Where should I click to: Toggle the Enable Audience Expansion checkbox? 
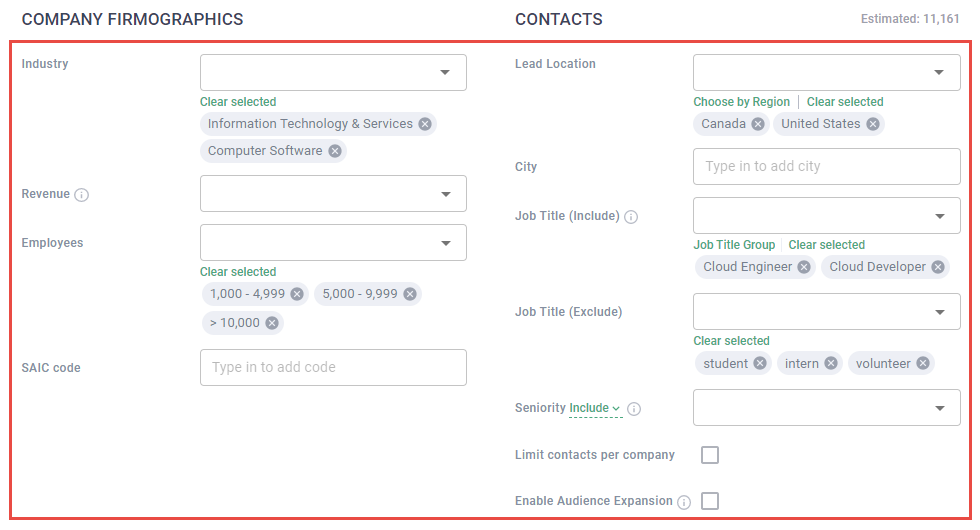tap(710, 501)
